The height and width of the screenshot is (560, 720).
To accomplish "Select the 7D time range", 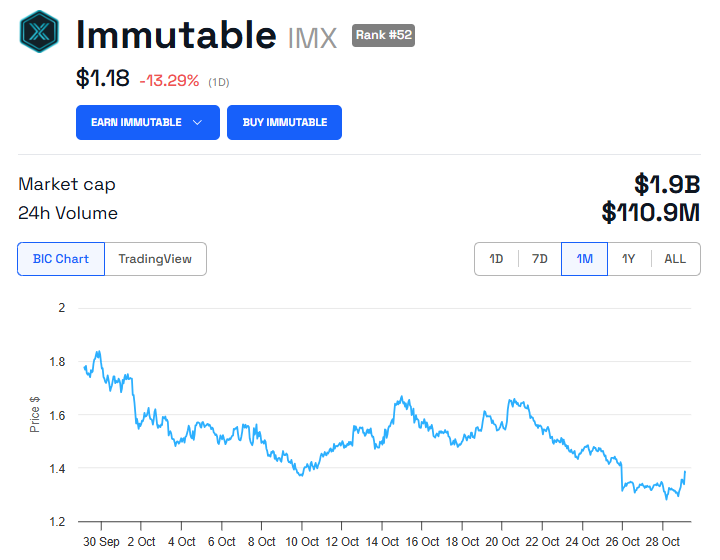I will pos(540,259).
